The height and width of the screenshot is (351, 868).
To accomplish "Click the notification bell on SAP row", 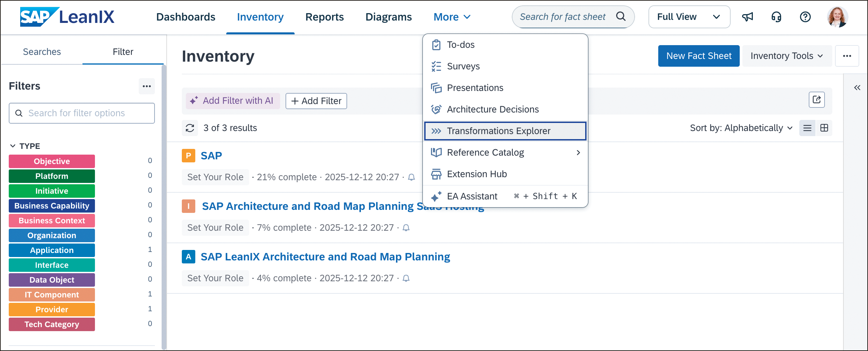I will coord(411,178).
